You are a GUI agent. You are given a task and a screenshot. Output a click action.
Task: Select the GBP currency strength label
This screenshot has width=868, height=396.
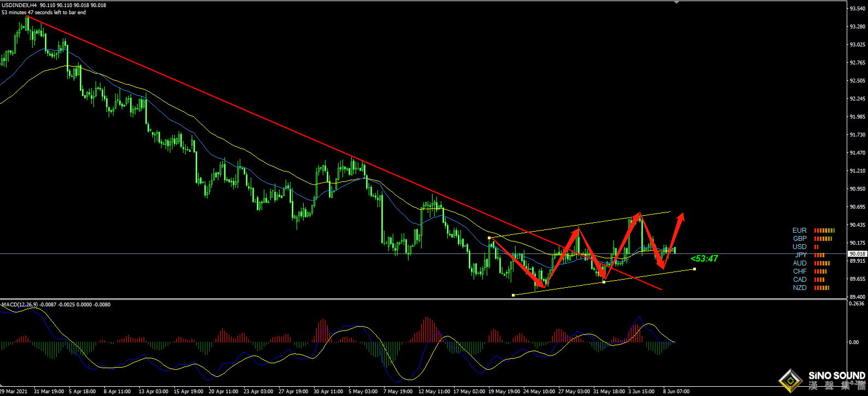click(800, 239)
